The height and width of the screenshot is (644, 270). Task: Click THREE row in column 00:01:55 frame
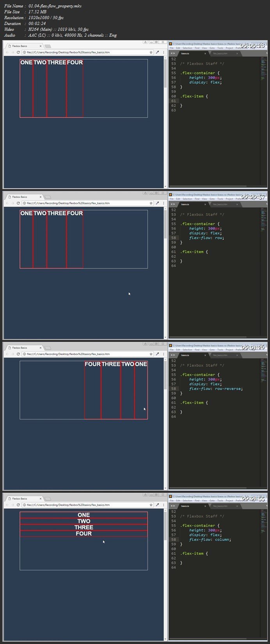point(84,527)
